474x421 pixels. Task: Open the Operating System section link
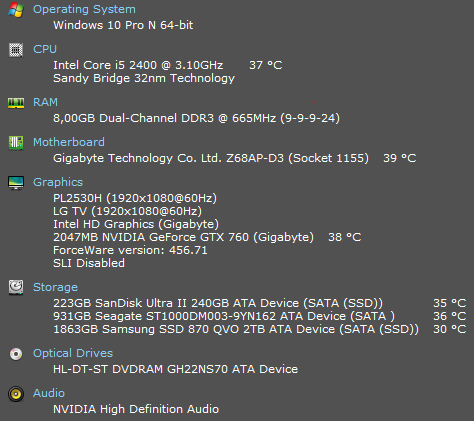[84, 9]
